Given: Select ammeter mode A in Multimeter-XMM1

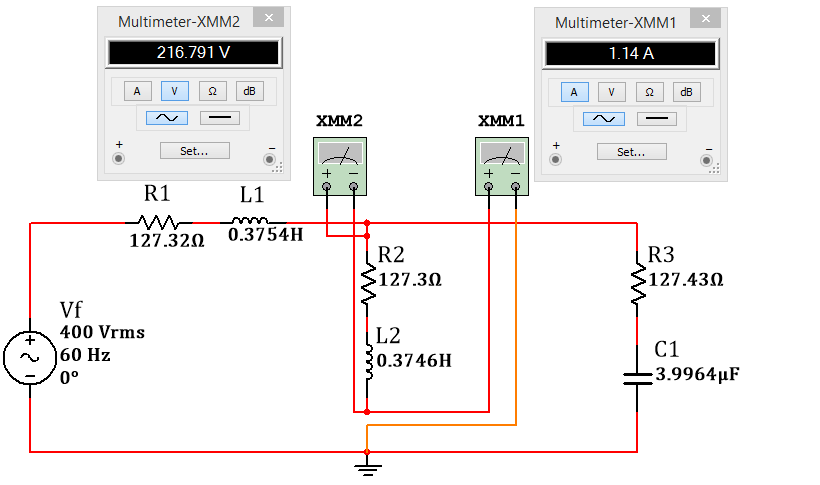Looking at the screenshot, I should click(575, 92).
